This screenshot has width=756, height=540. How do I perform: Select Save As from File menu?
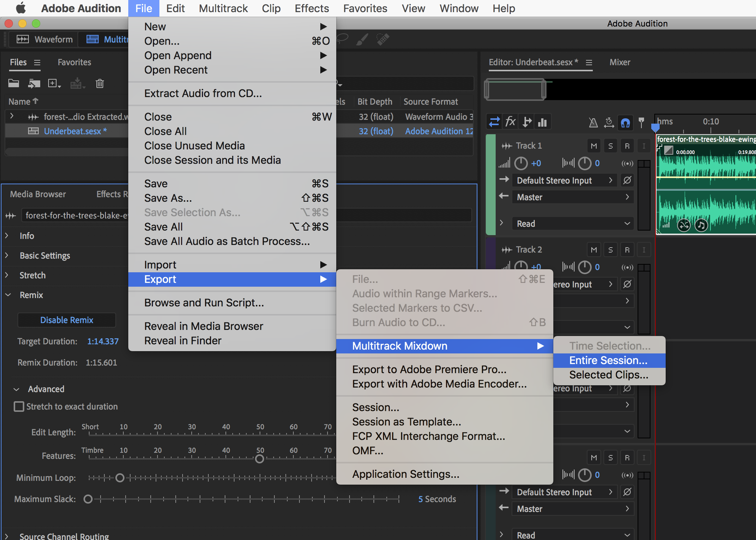click(232, 198)
